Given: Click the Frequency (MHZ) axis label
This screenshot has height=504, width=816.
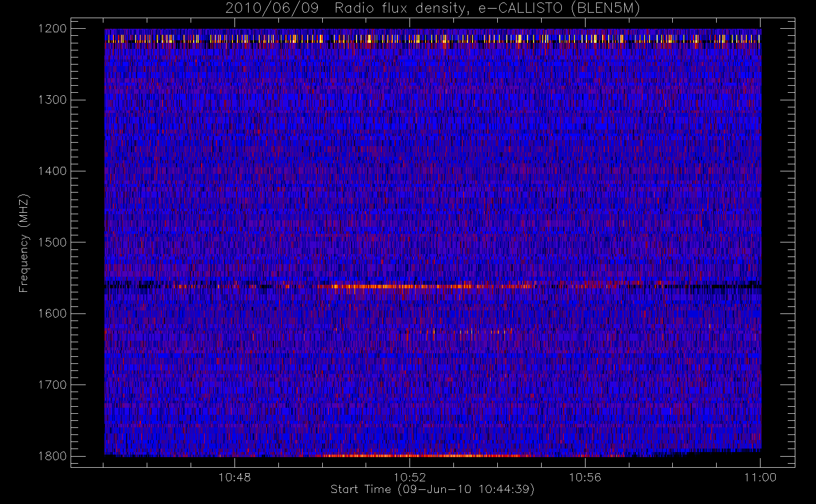Looking at the screenshot, I should (24, 242).
